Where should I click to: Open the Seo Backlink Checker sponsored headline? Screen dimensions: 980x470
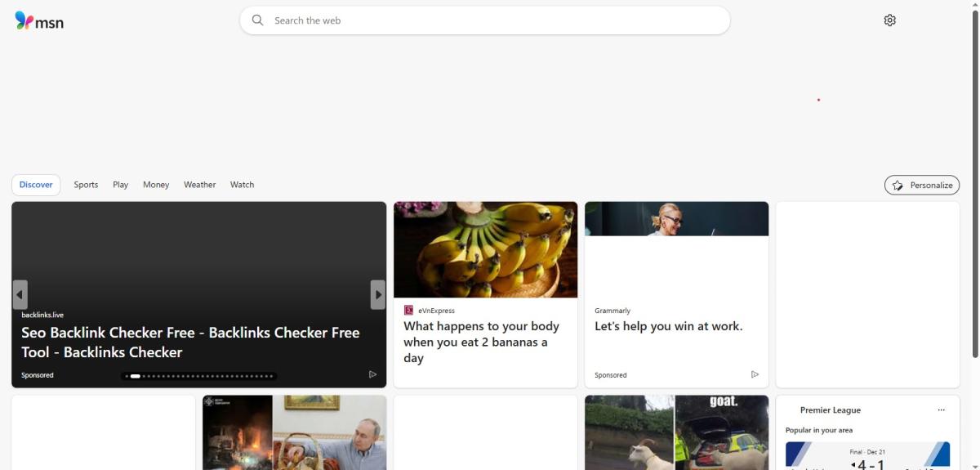[x=190, y=342]
